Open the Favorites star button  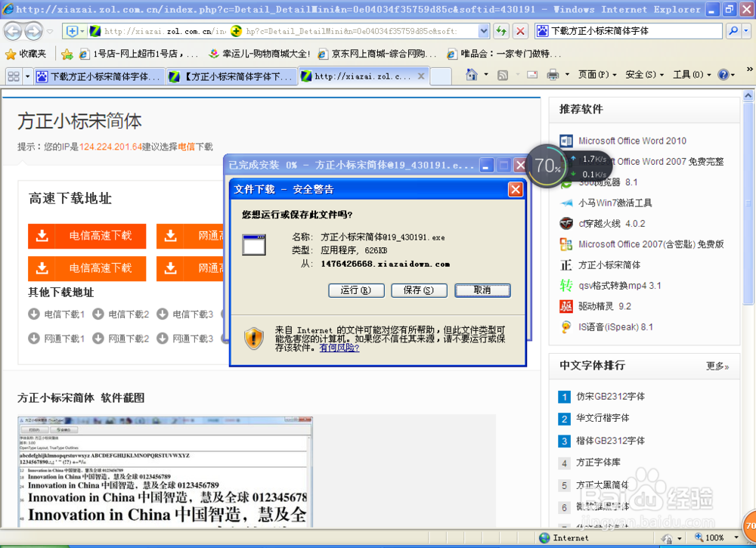[x=11, y=54]
